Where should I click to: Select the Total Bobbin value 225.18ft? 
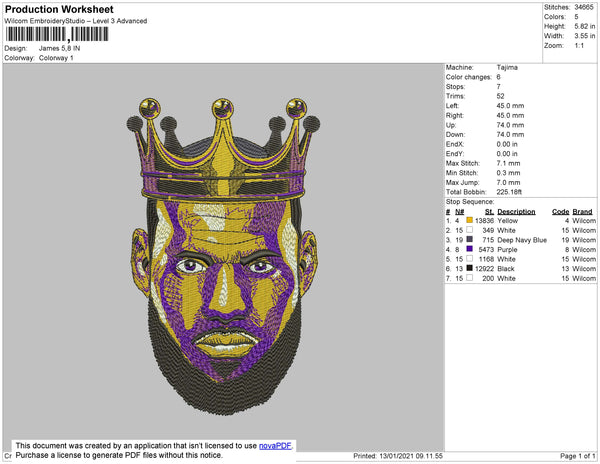click(509, 192)
